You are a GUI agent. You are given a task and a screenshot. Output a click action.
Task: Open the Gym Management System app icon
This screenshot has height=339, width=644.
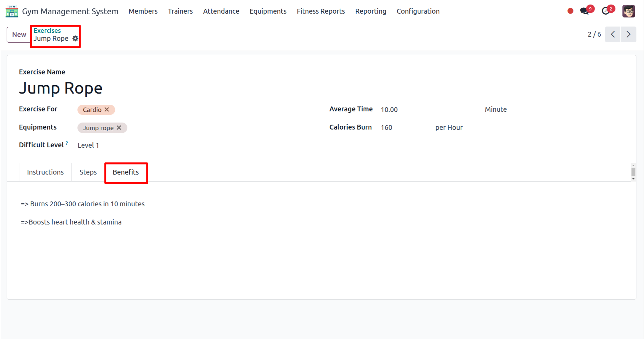pos(12,11)
